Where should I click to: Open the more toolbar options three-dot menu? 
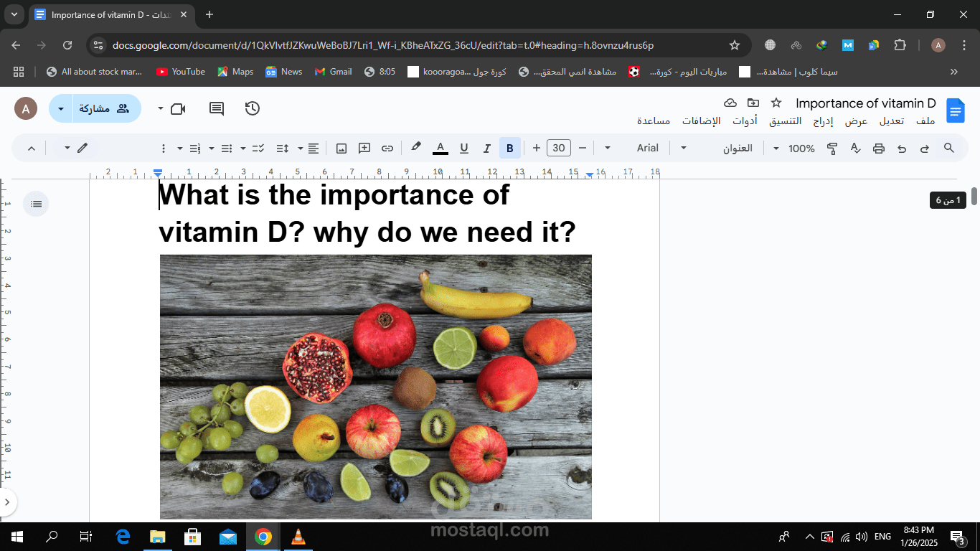pyautogui.click(x=163, y=149)
